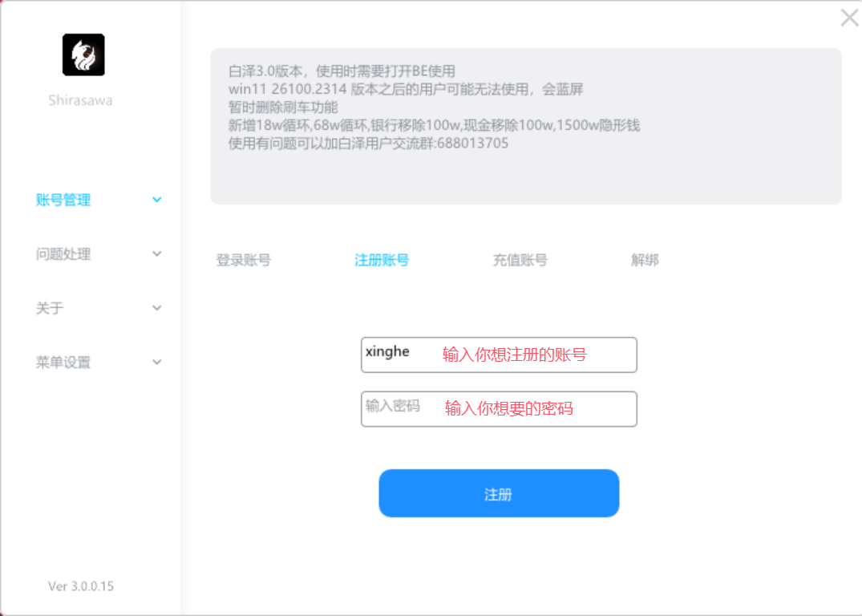Expand the chevron beside 问题处理

(156, 253)
